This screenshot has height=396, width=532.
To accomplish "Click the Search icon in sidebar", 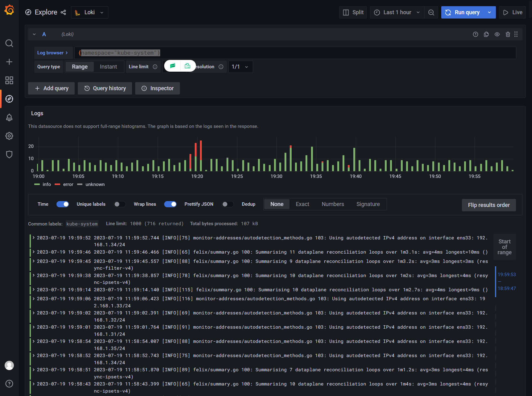I will [x=9, y=43].
